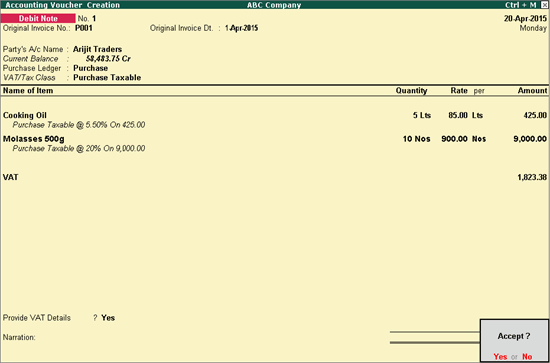Change the VAT/Tax Class Purchase Taxable
The width and height of the screenshot is (550, 363).
click(x=107, y=78)
